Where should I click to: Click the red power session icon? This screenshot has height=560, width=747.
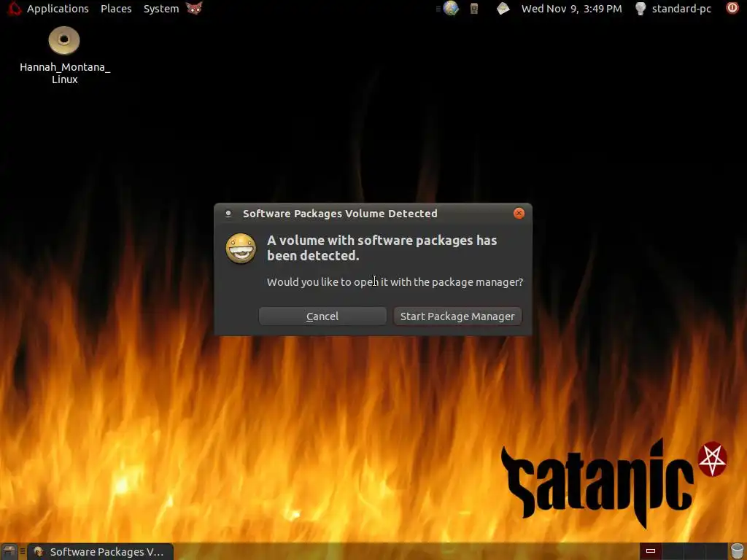coord(732,8)
